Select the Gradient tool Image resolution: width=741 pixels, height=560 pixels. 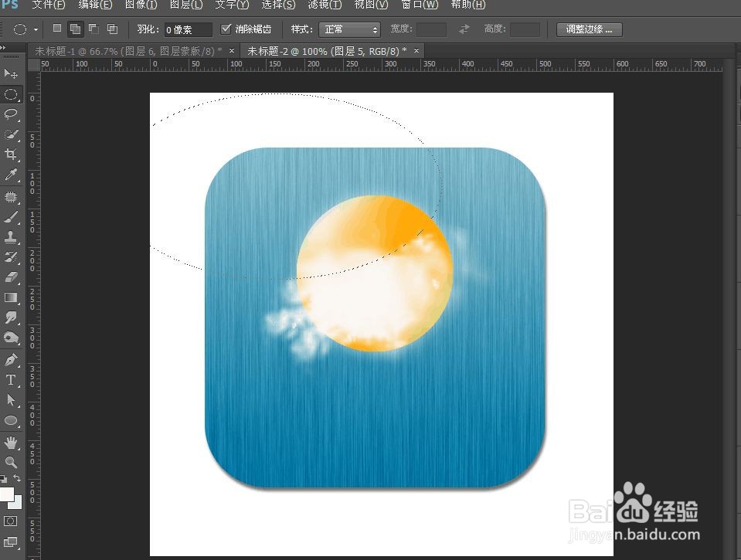(10, 297)
